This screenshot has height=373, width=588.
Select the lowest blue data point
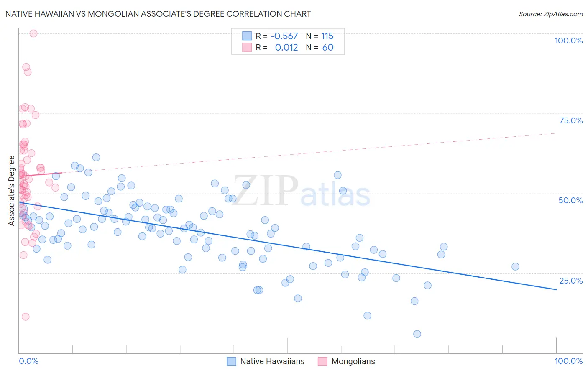tap(417, 334)
